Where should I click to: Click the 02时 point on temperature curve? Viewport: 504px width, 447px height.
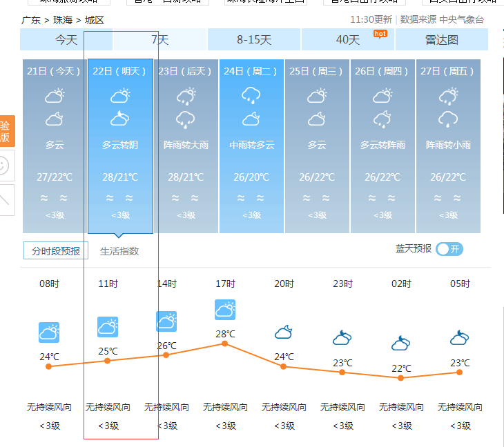pyautogui.click(x=401, y=378)
